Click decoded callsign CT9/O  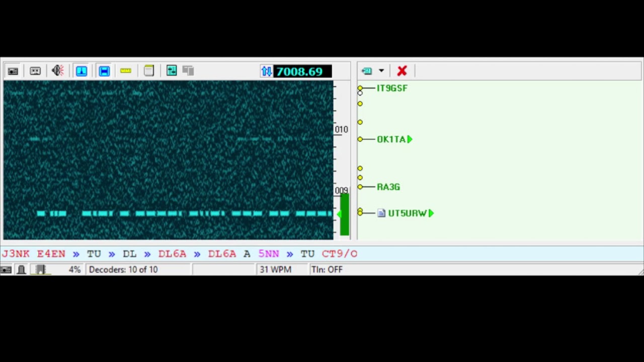click(x=340, y=254)
